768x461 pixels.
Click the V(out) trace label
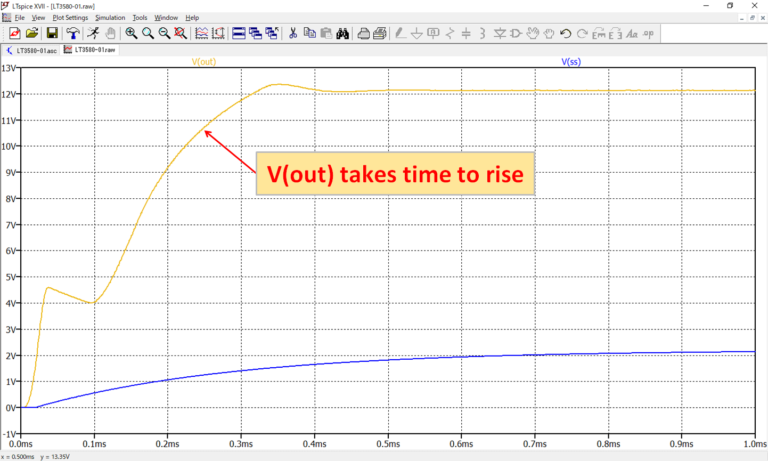[x=203, y=62]
